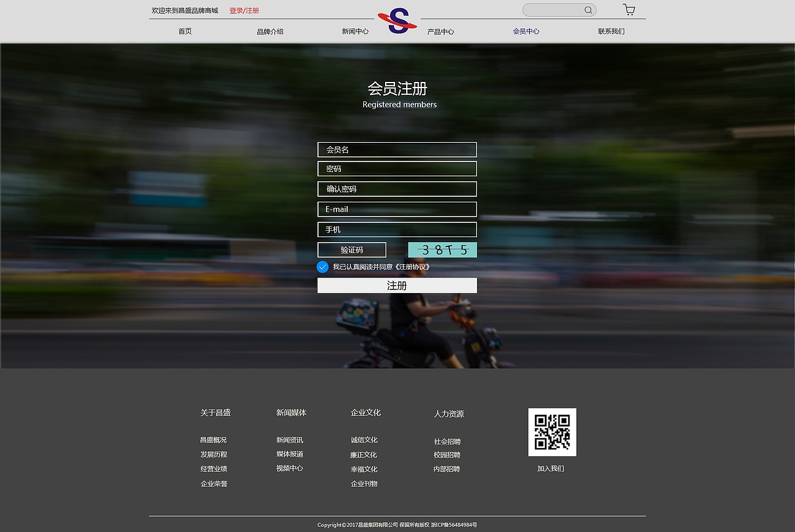Open 内部招聘 footer link
The width and height of the screenshot is (795, 532).
tap(447, 469)
